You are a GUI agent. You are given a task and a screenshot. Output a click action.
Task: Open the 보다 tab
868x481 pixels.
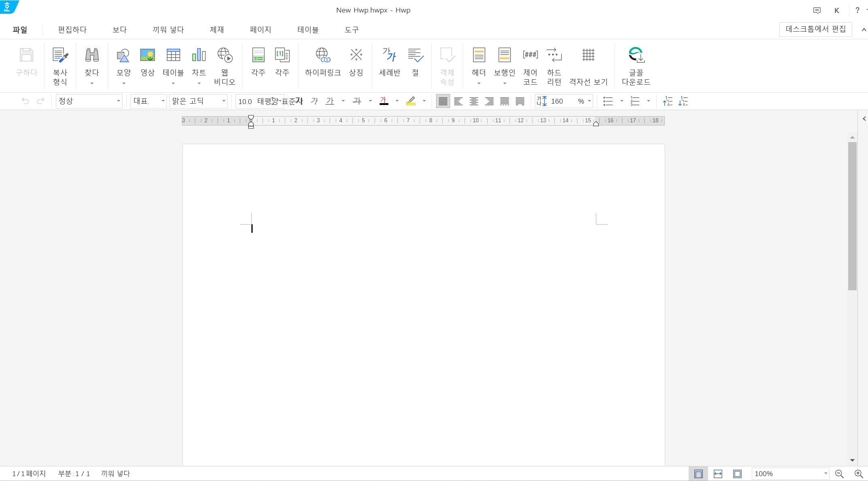coord(120,30)
